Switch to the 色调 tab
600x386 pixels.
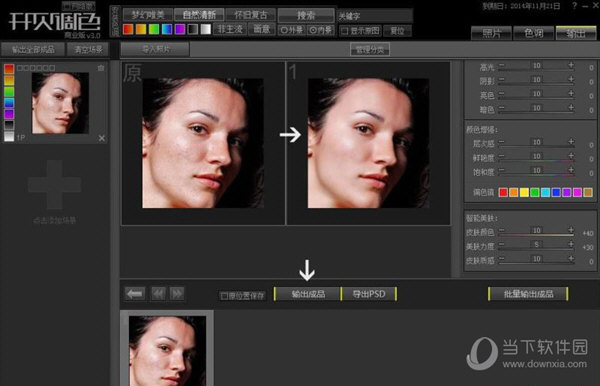(533, 33)
